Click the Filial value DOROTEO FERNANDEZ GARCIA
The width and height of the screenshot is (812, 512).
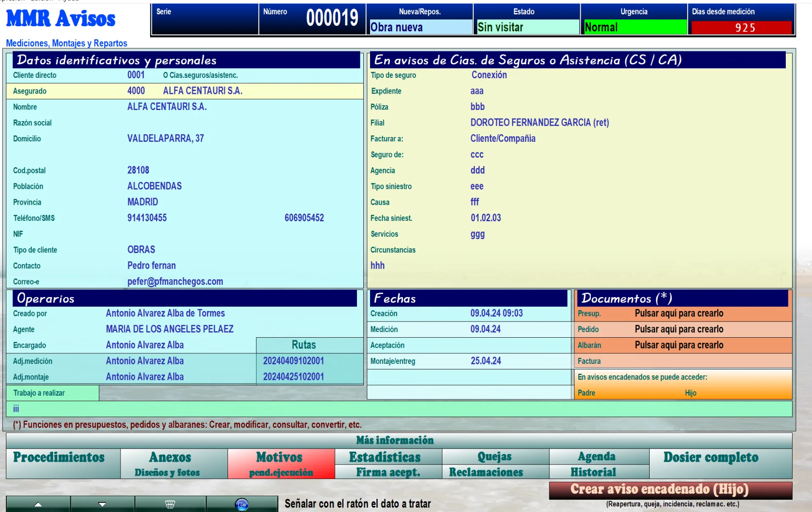point(540,123)
